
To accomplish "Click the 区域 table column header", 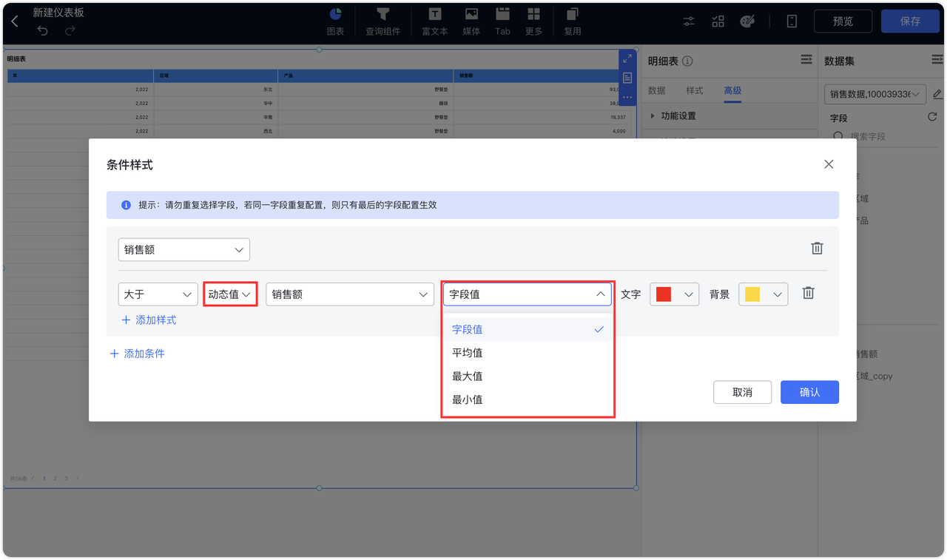I will point(215,75).
